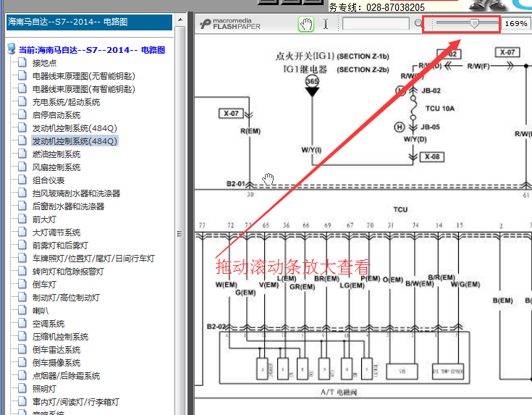Image resolution: width=532 pixels, height=415 pixels.
Task: Click the document icon beside 空调系统
Action: pos(22,323)
